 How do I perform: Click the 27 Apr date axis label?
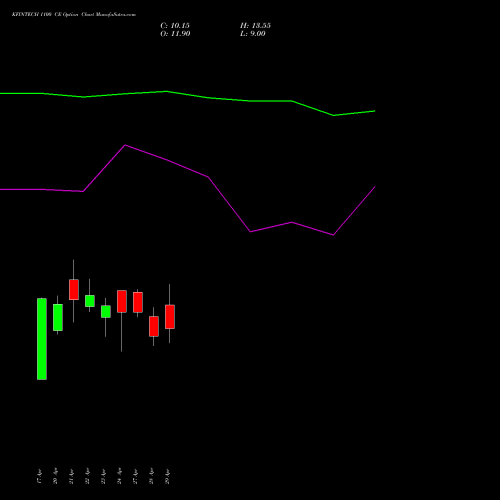coord(135,477)
